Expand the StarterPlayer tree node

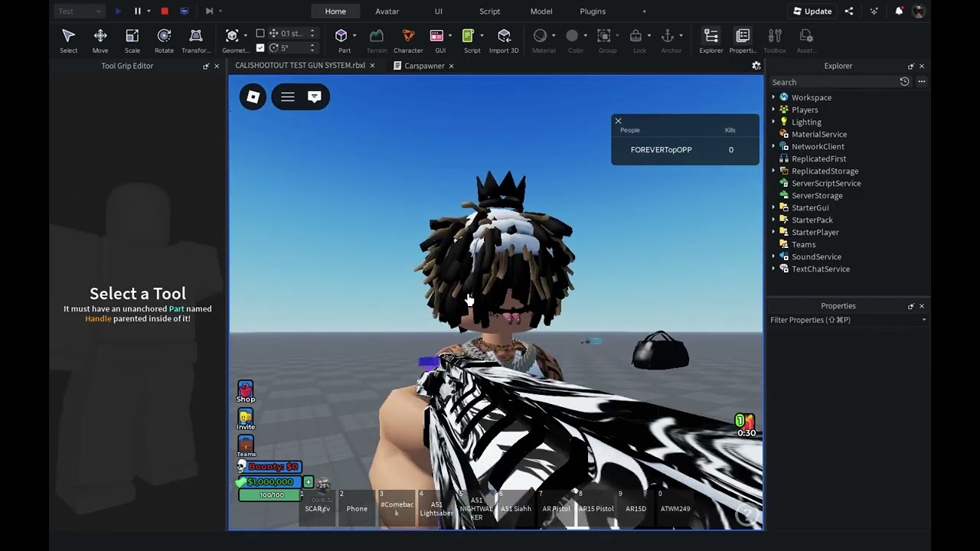773,232
